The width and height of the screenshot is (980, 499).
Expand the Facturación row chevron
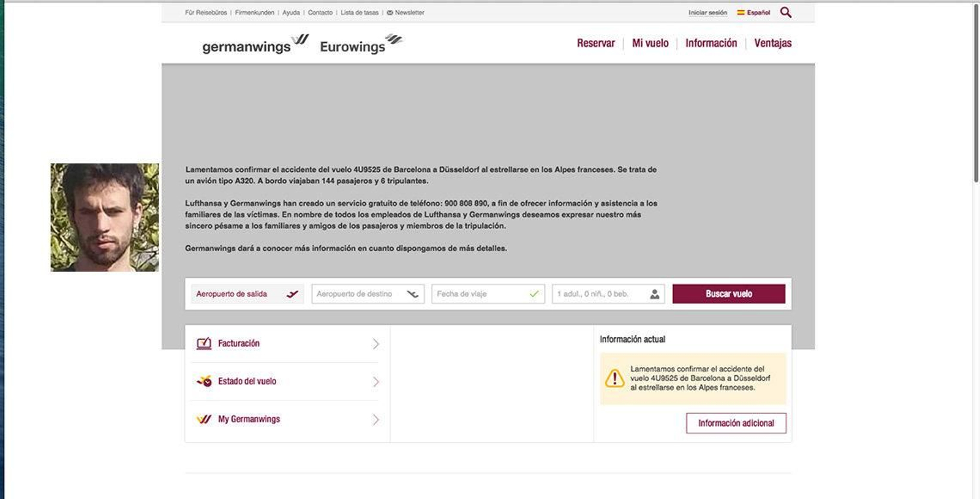click(375, 344)
